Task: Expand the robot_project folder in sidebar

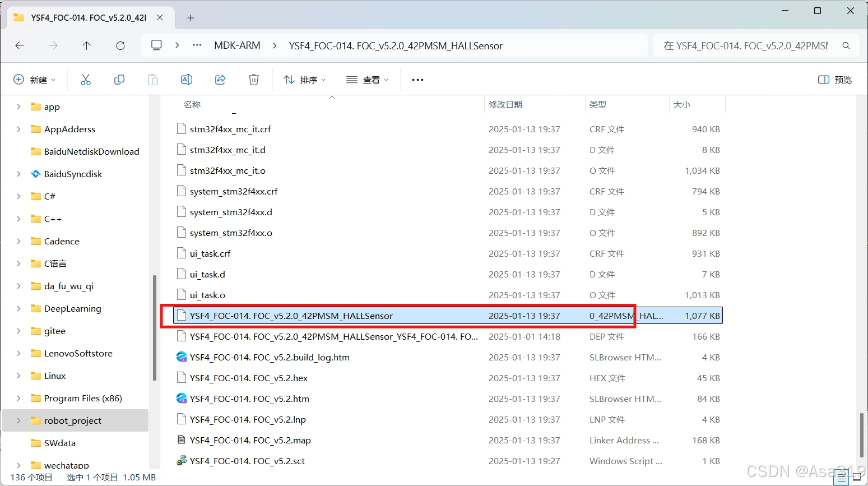Action: tap(18, 420)
